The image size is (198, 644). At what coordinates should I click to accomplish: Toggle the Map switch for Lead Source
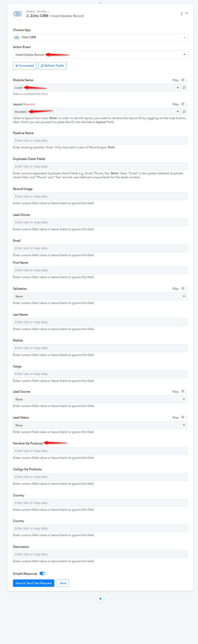click(184, 391)
